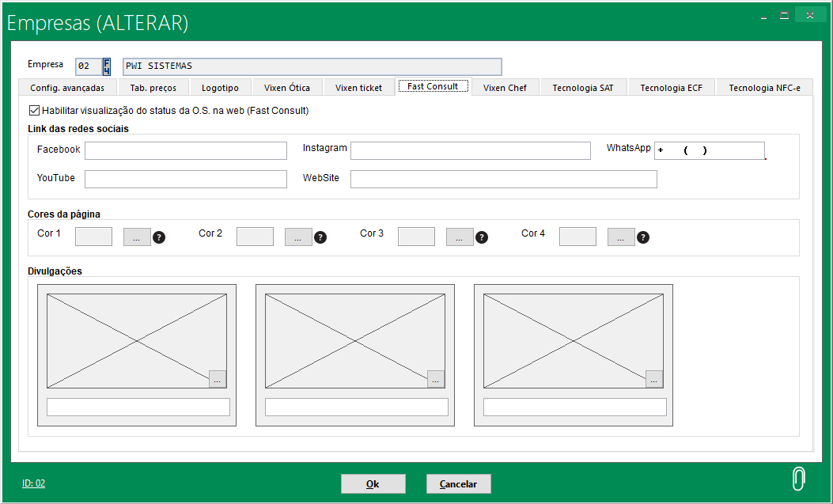Click the help icon next to Cor 4
This screenshot has height=504, width=833.
click(x=643, y=237)
